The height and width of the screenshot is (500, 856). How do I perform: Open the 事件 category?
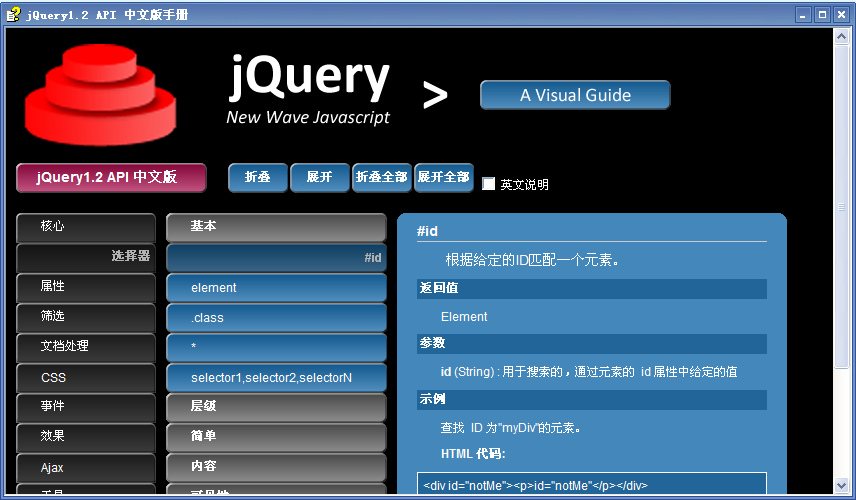[86, 407]
